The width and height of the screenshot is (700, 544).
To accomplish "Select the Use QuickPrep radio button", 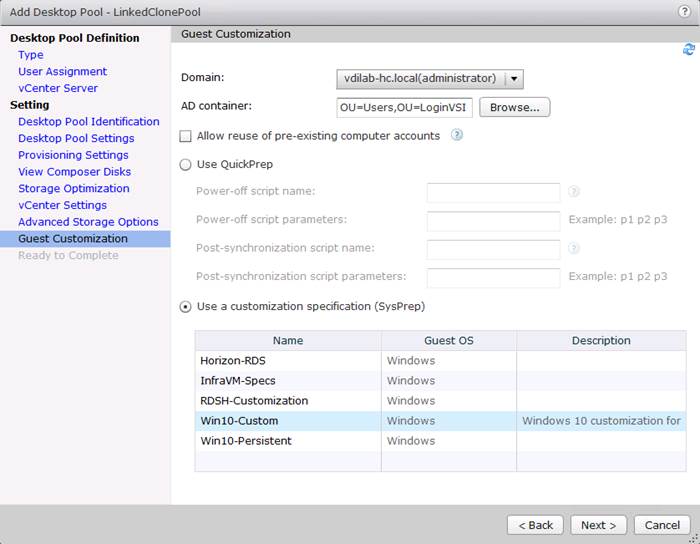I will point(185,165).
